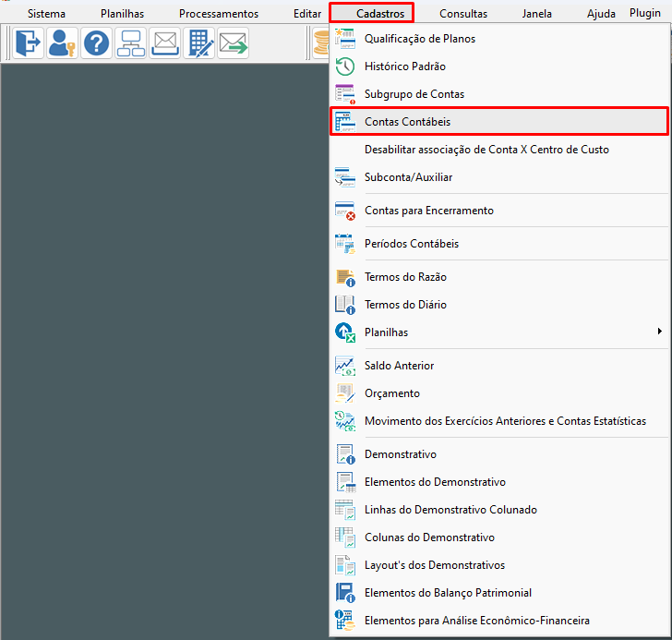The height and width of the screenshot is (640, 672).
Task: Open the Editar menu
Action: click(x=307, y=14)
